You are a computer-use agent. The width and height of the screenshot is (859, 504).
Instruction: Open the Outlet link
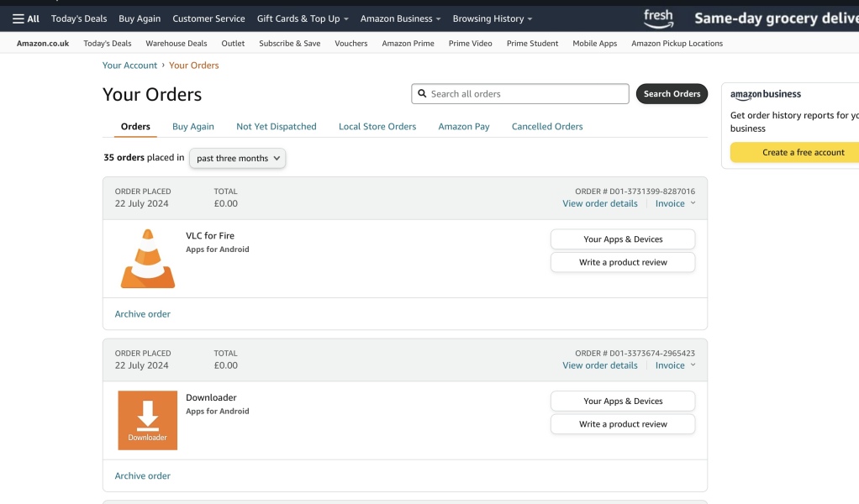[233, 43]
